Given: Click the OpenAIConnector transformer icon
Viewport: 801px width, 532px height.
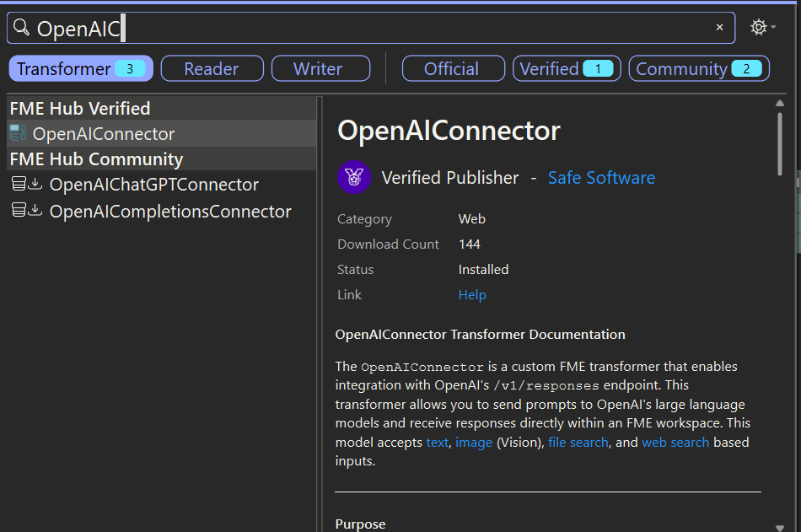Looking at the screenshot, I should tap(19, 133).
